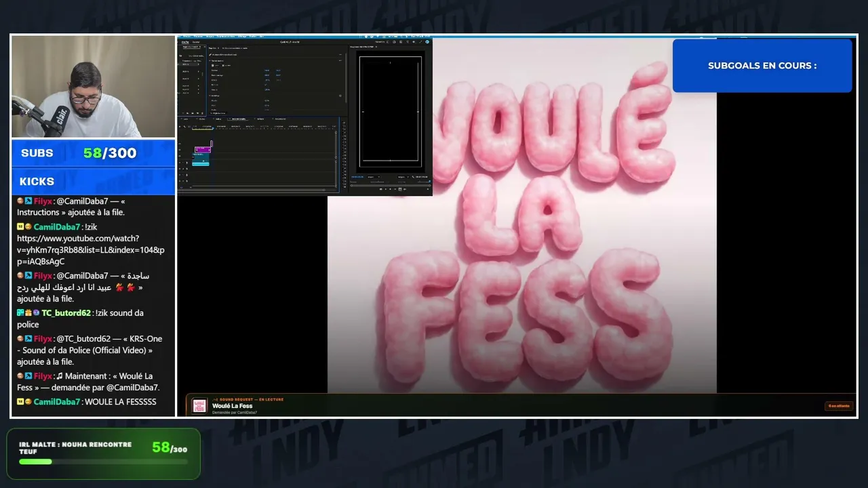Screen dimensions: 868x488
Task: Click the sound request album thumbnail
Action: [199, 405]
